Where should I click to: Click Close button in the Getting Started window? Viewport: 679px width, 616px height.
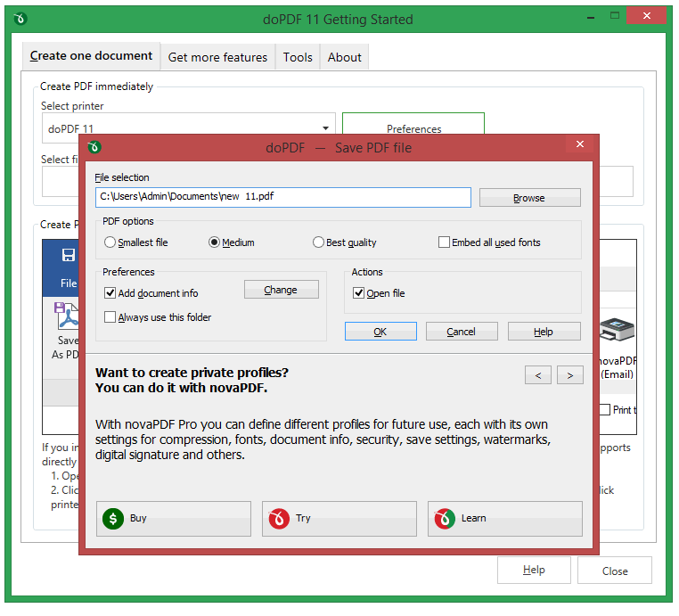[615, 571]
